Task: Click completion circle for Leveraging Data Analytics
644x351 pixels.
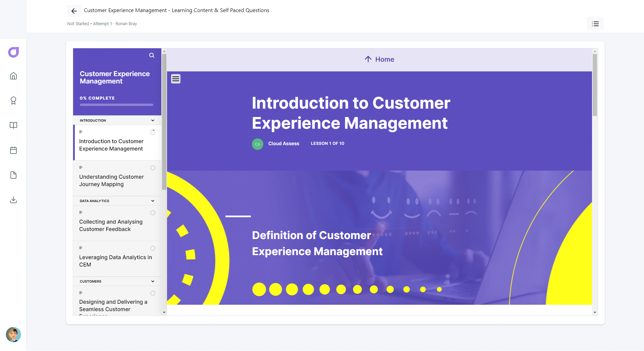Action: (x=153, y=248)
